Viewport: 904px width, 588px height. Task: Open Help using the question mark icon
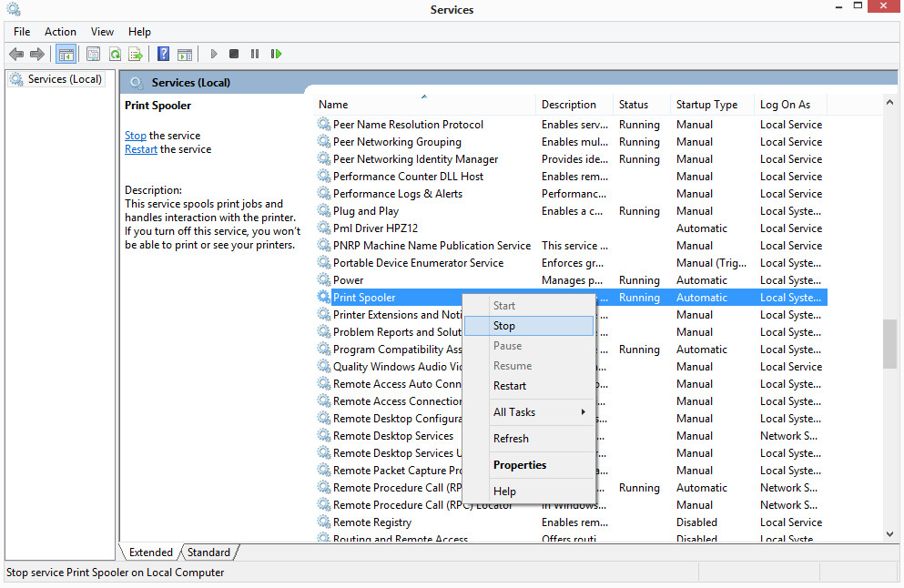[x=163, y=54]
